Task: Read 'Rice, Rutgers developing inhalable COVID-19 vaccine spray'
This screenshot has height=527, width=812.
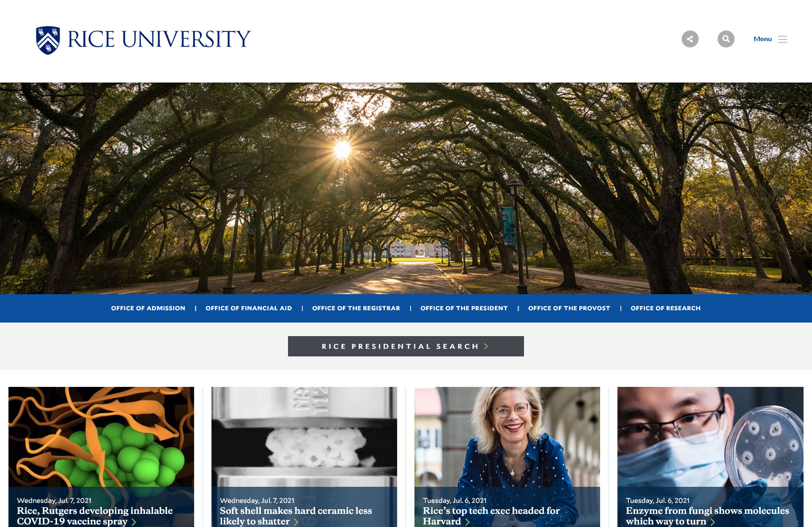Action: (x=95, y=516)
